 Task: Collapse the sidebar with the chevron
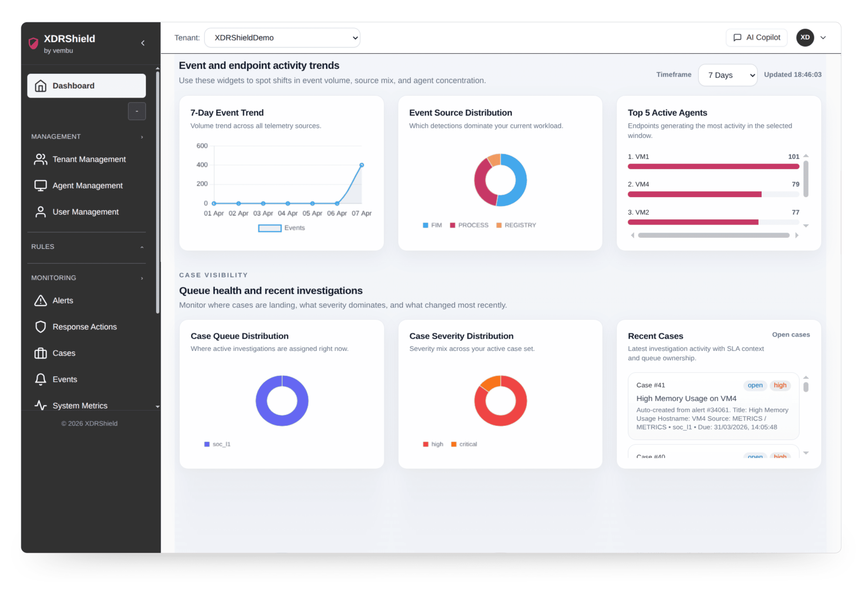coord(143,43)
